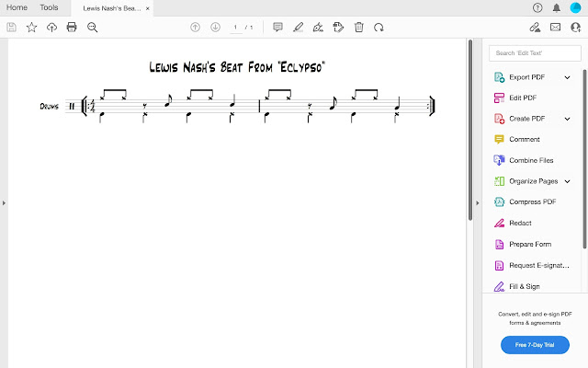Send the file by email envelope icon

[555, 27]
